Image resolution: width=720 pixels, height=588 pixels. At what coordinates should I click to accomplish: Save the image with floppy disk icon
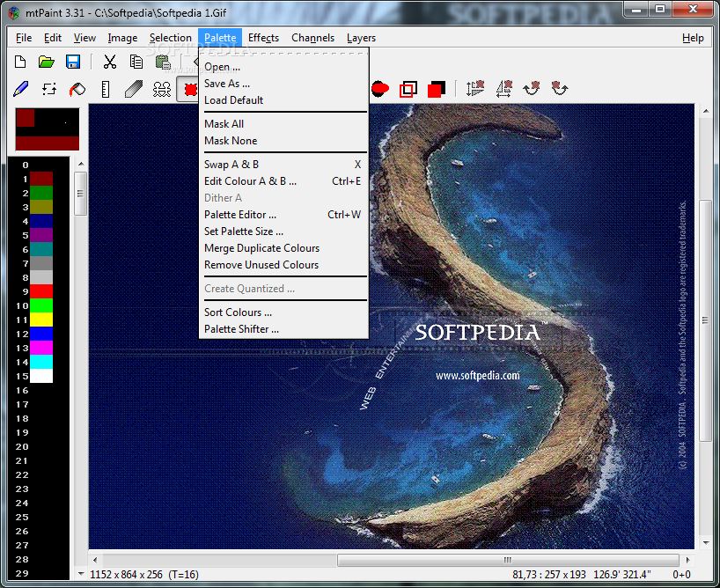pos(73,62)
